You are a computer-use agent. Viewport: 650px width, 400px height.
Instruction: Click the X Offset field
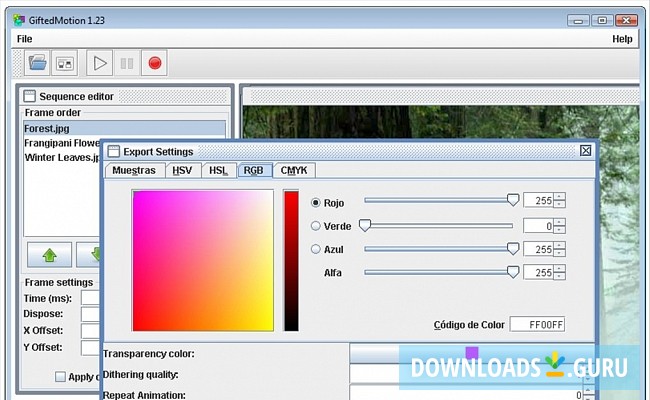pos(90,331)
